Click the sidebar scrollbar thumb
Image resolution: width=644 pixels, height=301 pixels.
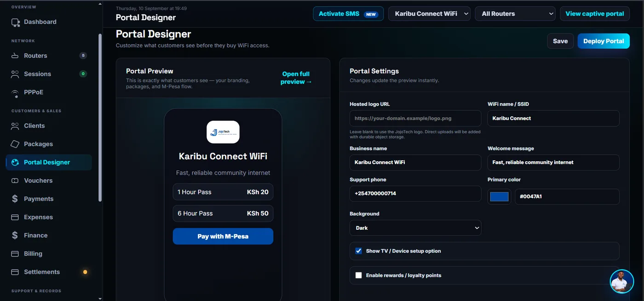[100, 118]
